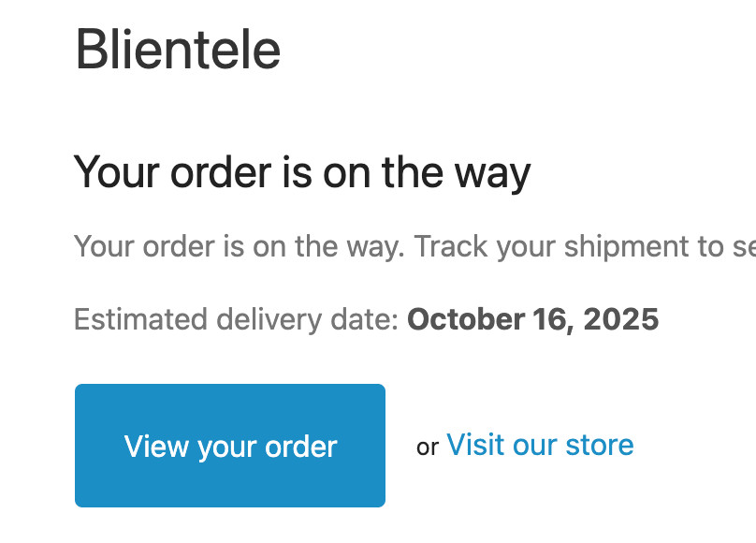Click the word 'our' in store link
This screenshot has width=756, height=543.
click(x=534, y=447)
